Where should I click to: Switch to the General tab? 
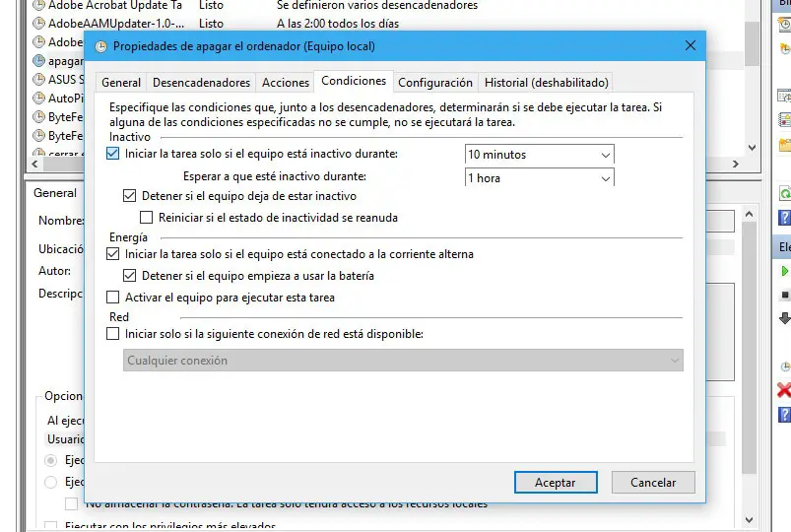coord(121,83)
